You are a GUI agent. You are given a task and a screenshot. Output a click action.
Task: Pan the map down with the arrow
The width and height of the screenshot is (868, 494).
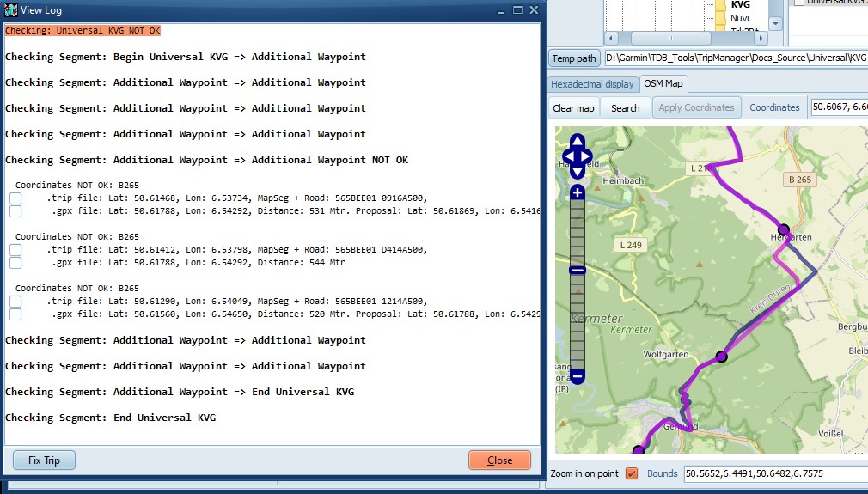[578, 172]
